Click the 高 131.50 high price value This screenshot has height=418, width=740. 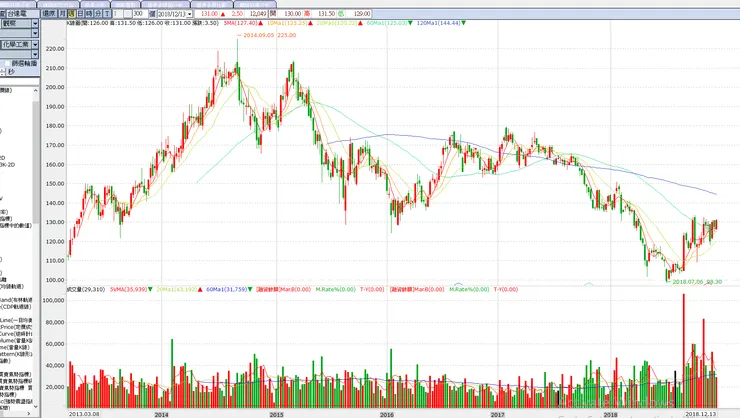click(x=326, y=14)
